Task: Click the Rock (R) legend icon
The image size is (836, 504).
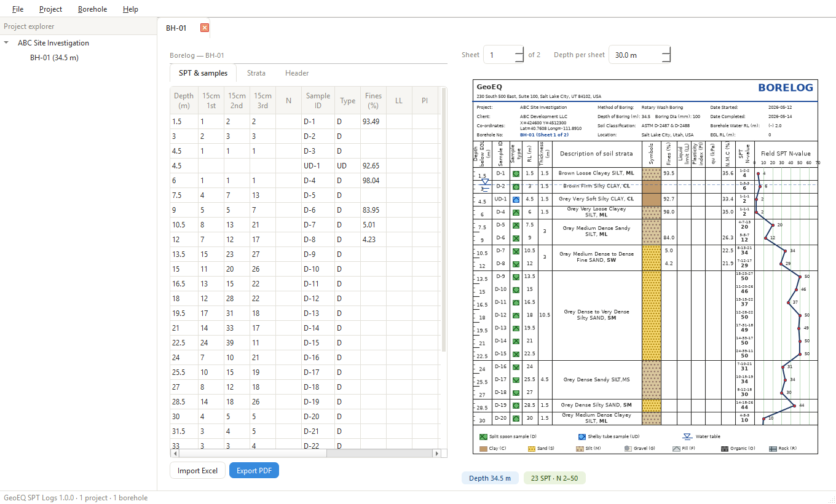Action: point(773,449)
